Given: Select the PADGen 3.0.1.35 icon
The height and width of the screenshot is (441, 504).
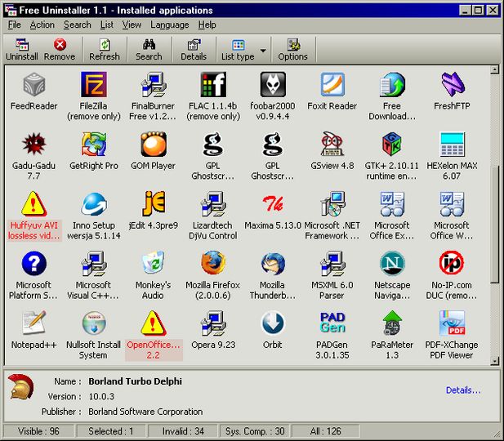Looking at the screenshot, I should (332, 323).
